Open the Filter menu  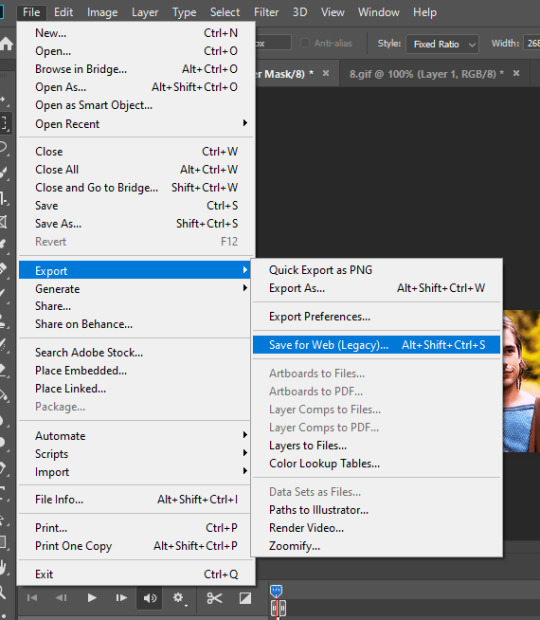(x=266, y=12)
